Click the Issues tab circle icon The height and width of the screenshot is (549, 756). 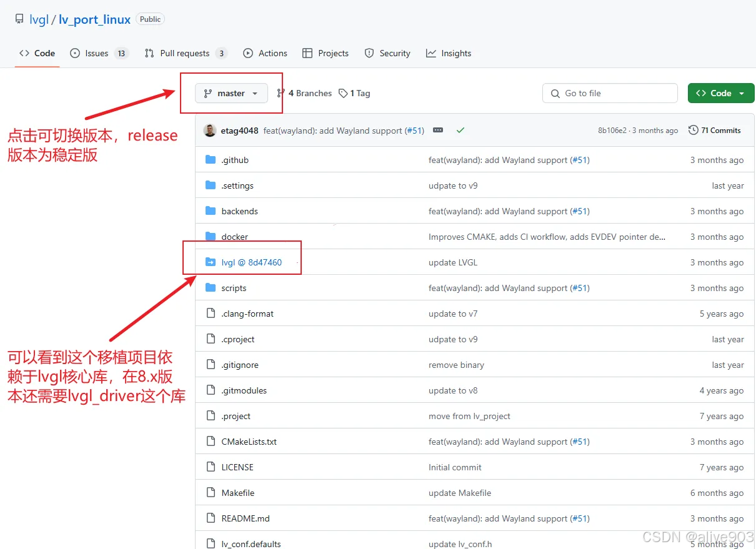click(x=75, y=53)
